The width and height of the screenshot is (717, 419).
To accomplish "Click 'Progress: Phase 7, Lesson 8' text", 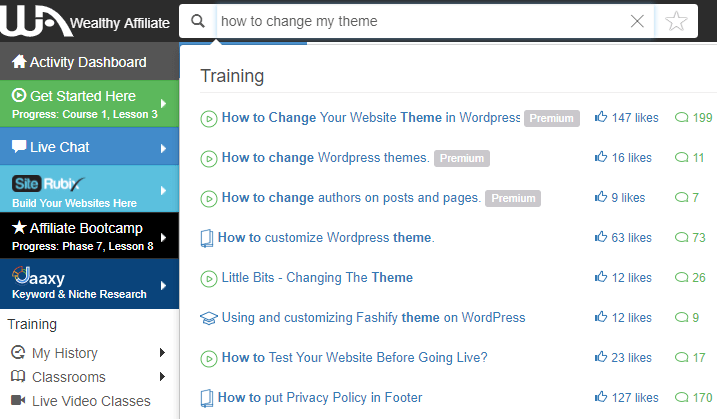I will coord(83,246).
